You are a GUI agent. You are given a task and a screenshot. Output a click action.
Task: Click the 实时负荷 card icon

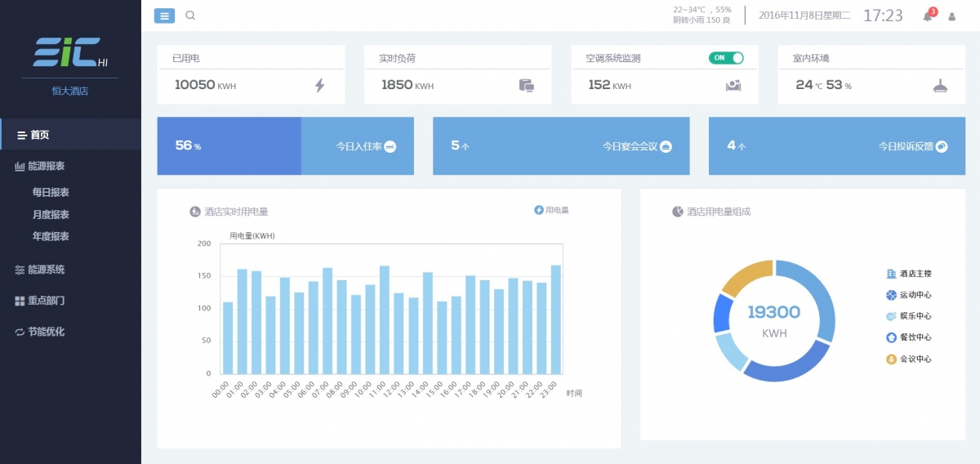click(x=526, y=85)
